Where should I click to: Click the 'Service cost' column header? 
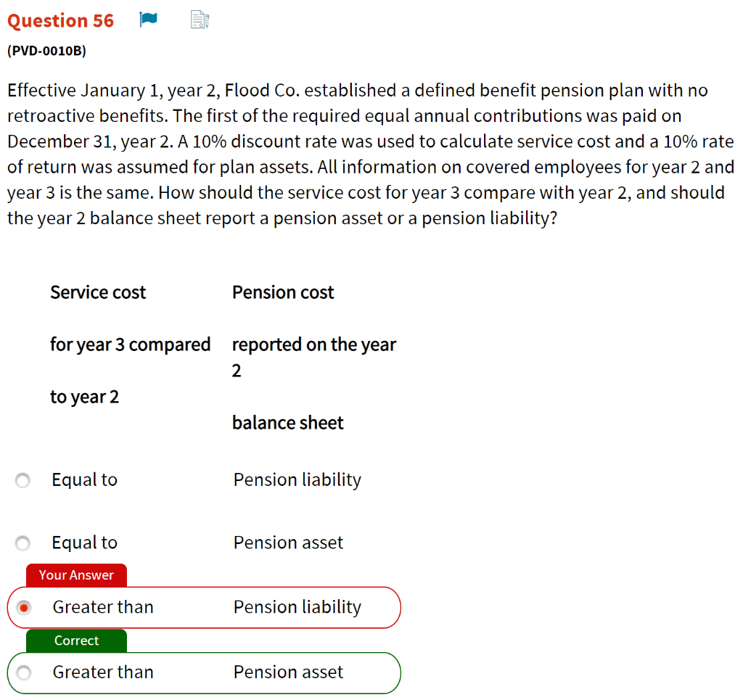tap(97, 292)
